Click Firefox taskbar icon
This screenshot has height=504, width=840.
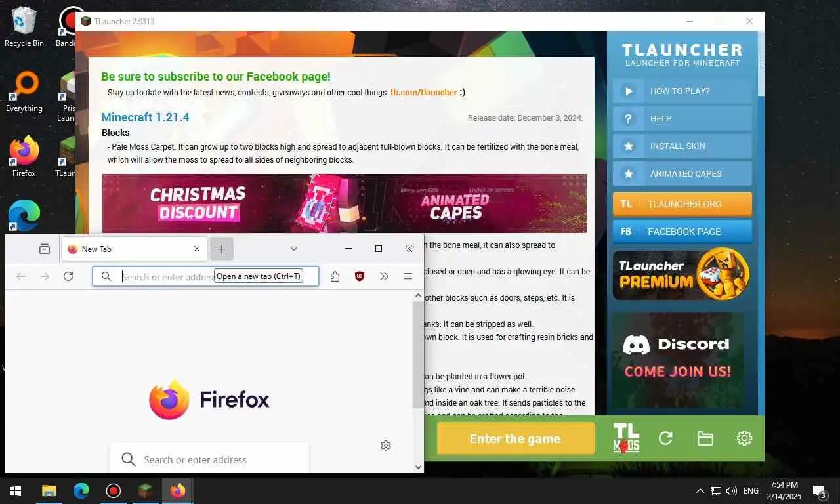click(x=178, y=491)
